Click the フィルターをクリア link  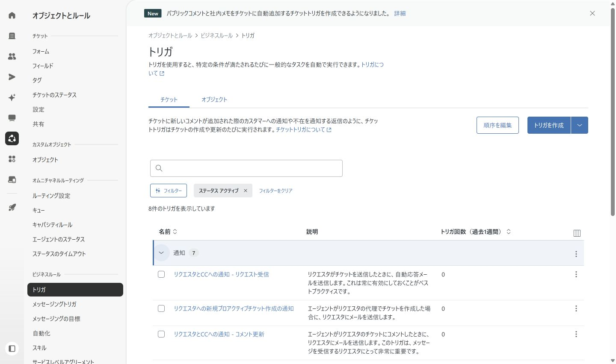[x=276, y=191]
